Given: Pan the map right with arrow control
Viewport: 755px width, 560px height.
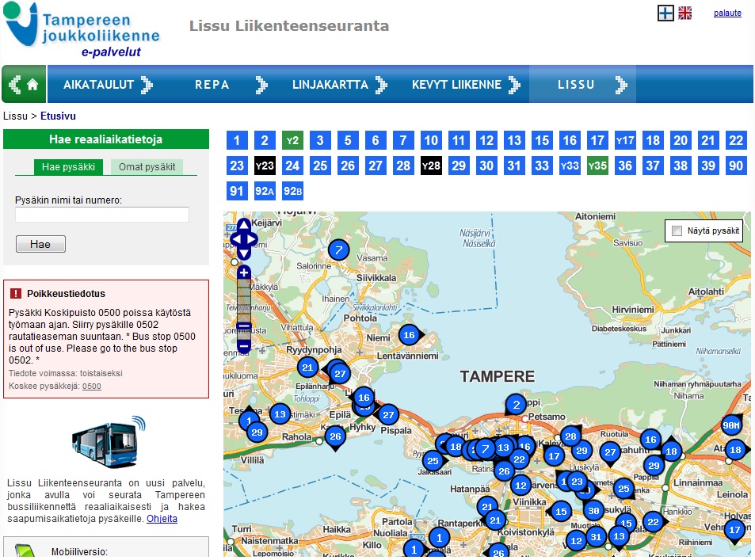Looking at the screenshot, I should pos(254,238).
